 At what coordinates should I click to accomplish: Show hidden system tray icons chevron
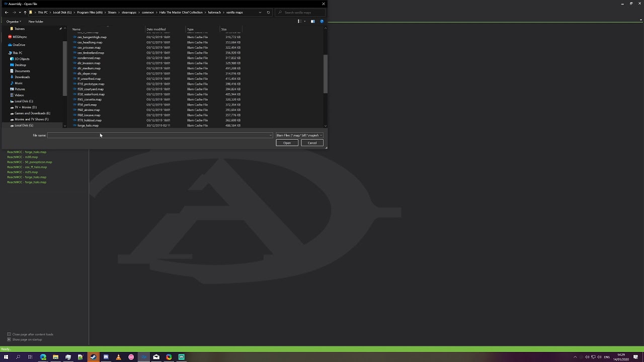[575, 357]
